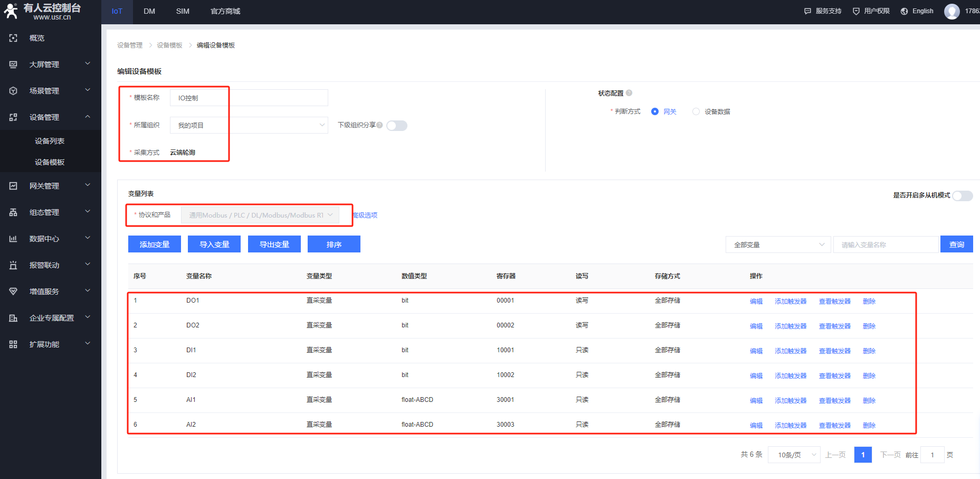980x479 pixels.
Task: Click the 添加变量 button
Action: click(x=155, y=245)
